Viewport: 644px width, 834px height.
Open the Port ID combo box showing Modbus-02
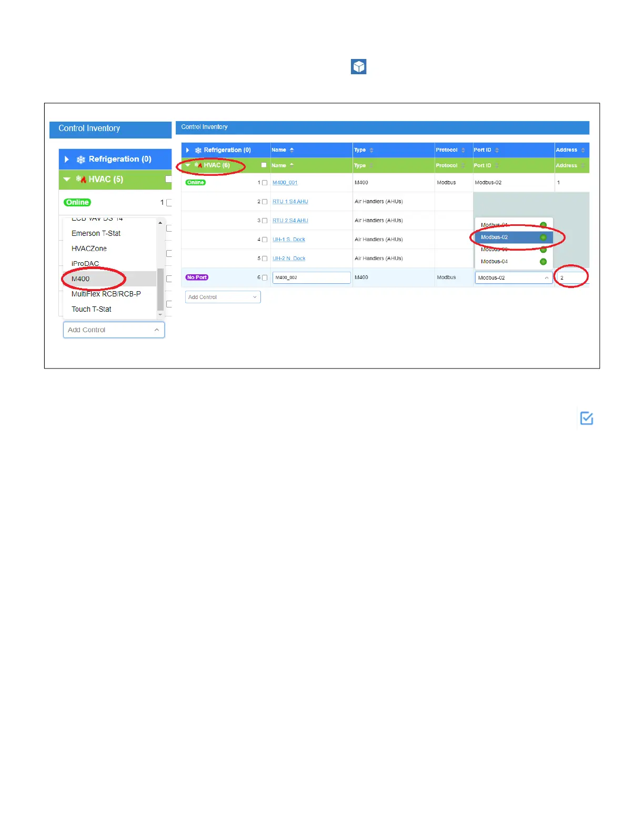(x=514, y=277)
